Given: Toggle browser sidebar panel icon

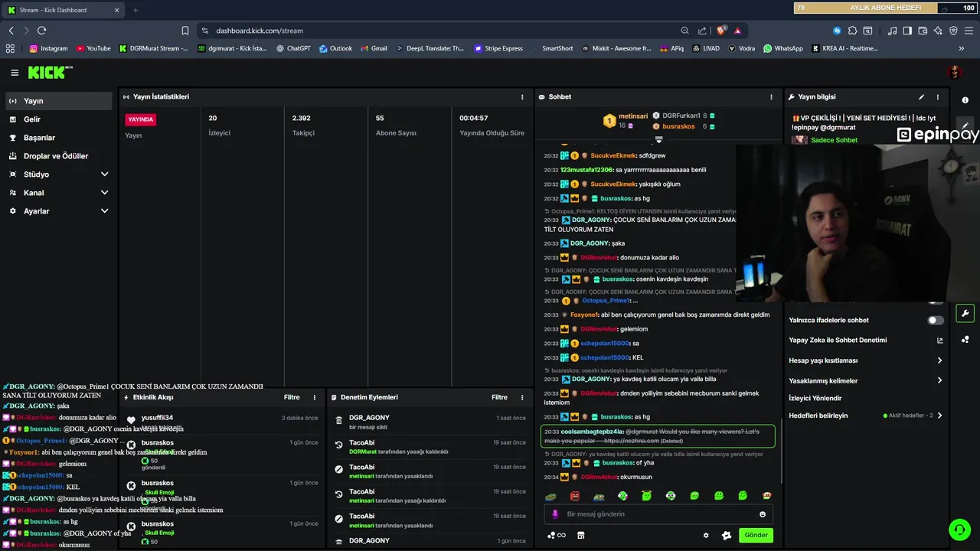Looking at the screenshot, I should click(907, 31).
